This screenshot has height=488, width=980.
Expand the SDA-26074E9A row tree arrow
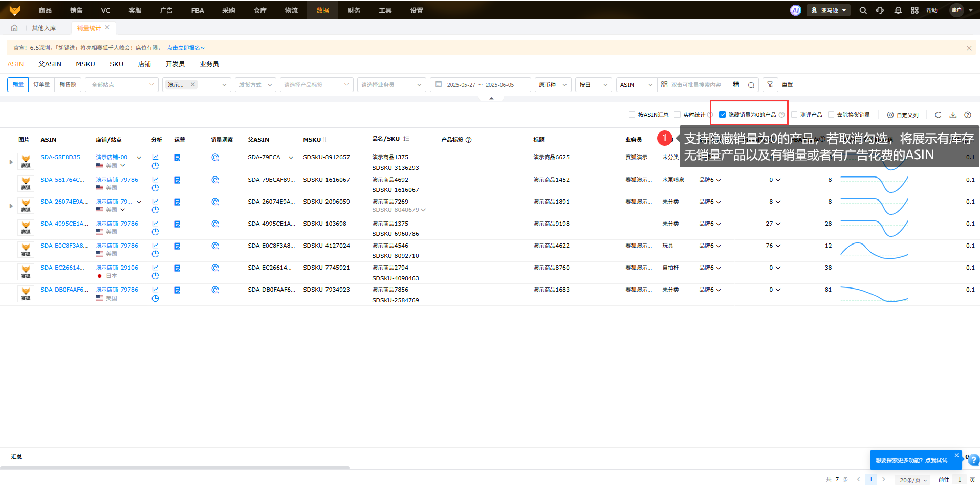pos(11,206)
